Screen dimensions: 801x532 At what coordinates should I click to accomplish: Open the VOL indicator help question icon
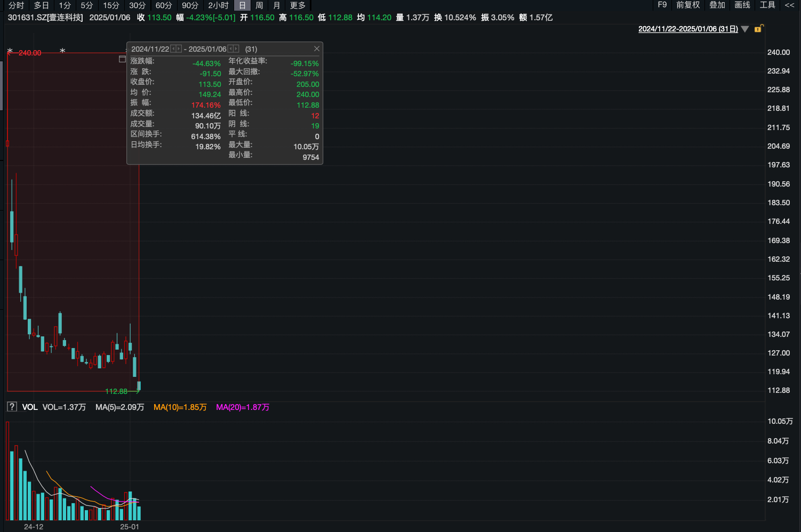pyautogui.click(x=12, y=407)
